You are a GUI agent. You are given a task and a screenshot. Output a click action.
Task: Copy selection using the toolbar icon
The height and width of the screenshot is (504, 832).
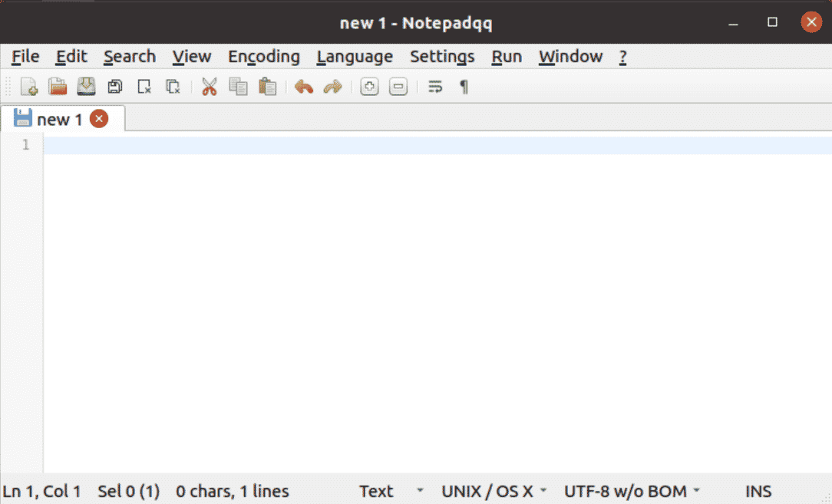238,87
